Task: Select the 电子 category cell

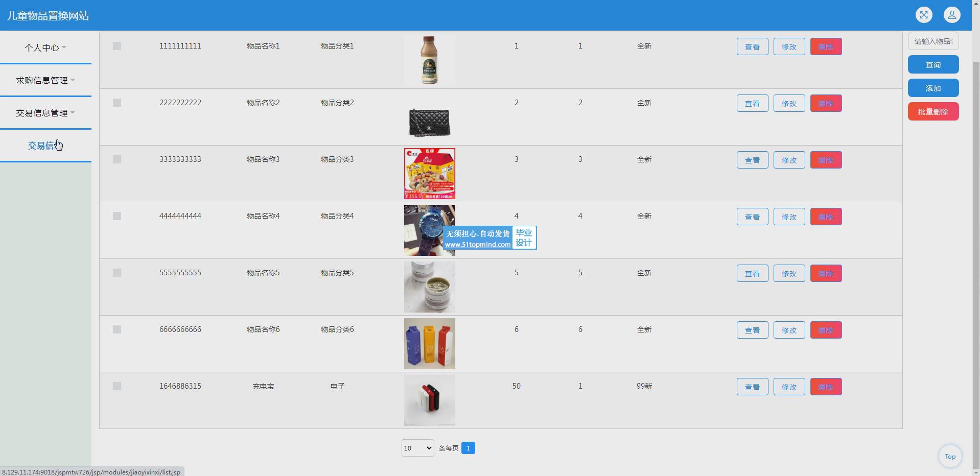Action: point(337,386)
